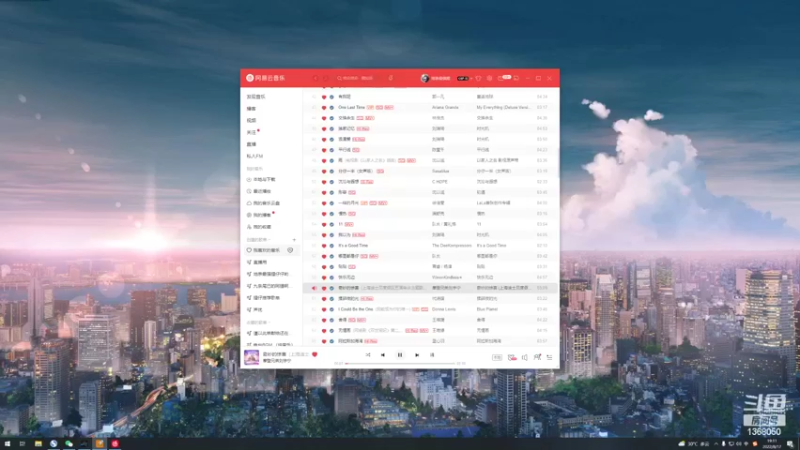The height and width of the screenshot is (450, 800).
Task: Skip to the previous track
Action: pos(383,355)
